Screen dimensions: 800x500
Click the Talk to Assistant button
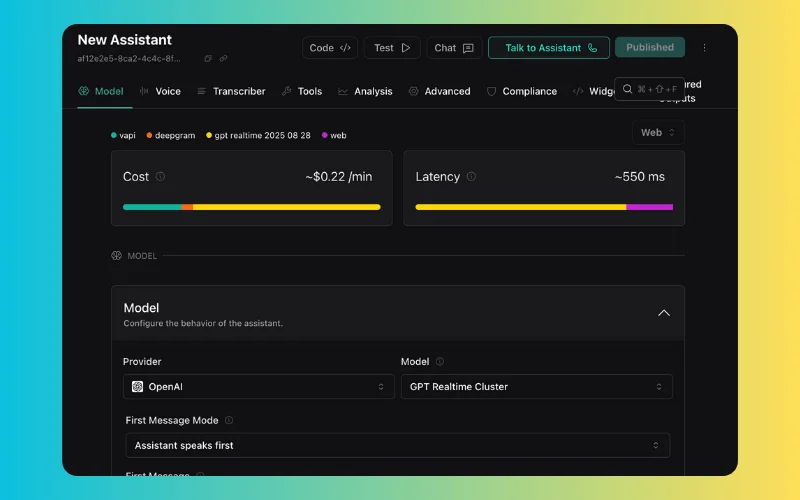548,48
